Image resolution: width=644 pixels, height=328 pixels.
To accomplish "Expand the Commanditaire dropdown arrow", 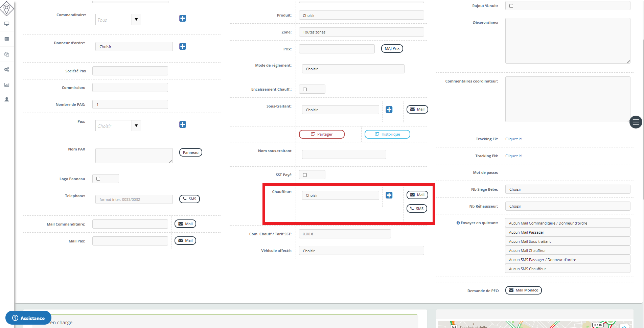I will coord(136,20).
